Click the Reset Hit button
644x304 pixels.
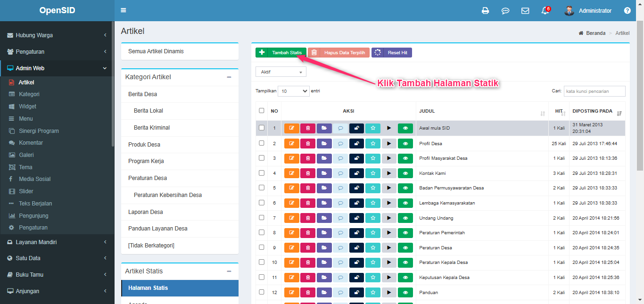[x=392, y=52]
